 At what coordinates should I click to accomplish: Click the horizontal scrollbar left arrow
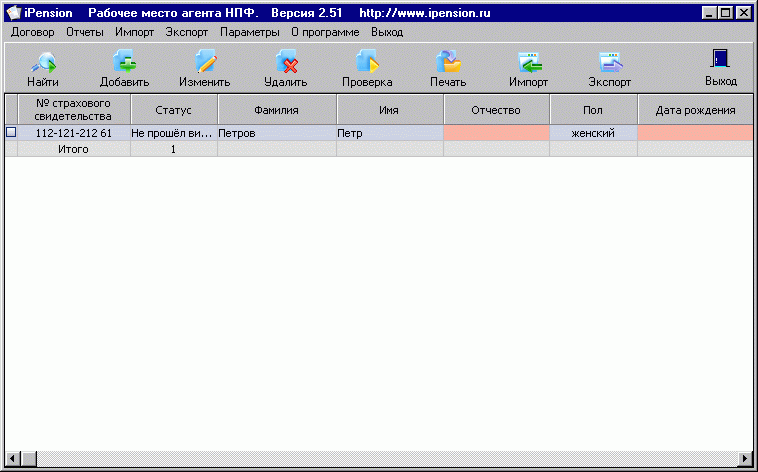13,457
